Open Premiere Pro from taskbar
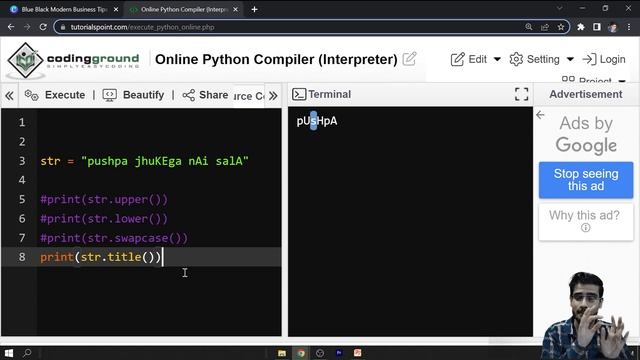Screen dimensions: 640x360 (339, 353)
